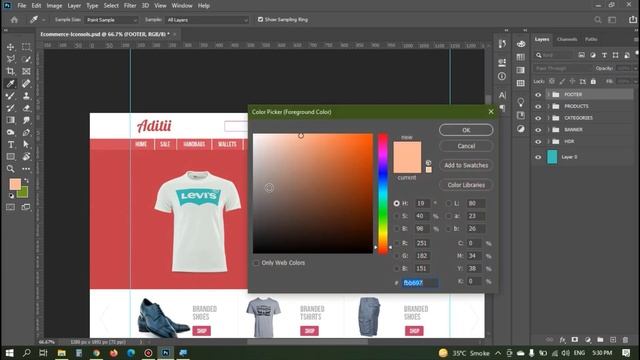Viewport: 640px width, 360px height.
Task: Select the Horizontal Type tool
Action: (11, 144)
